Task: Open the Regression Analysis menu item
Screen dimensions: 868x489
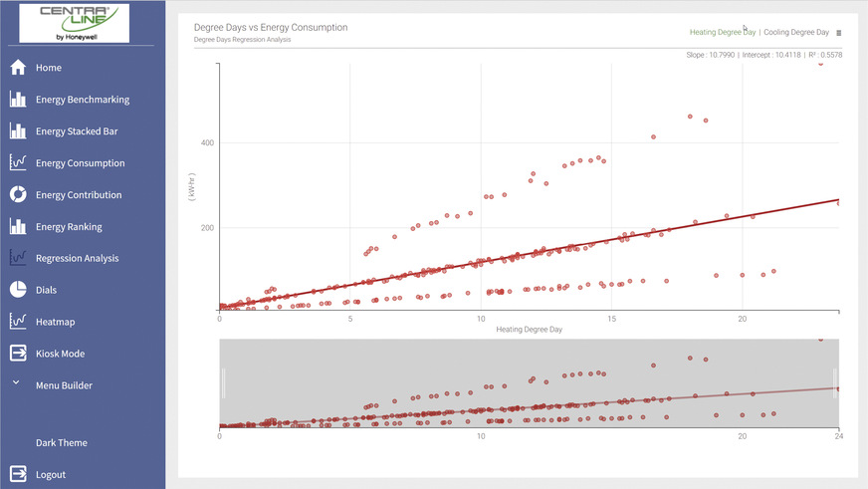Action: tap(77, 259)
